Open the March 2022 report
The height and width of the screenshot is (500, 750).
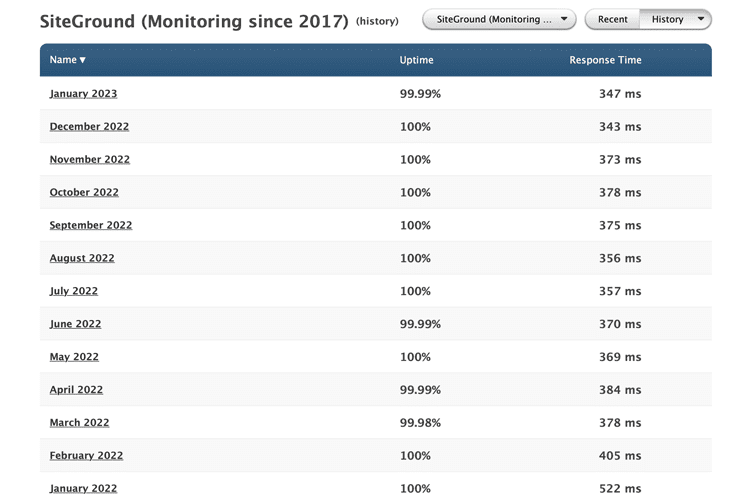79,422
